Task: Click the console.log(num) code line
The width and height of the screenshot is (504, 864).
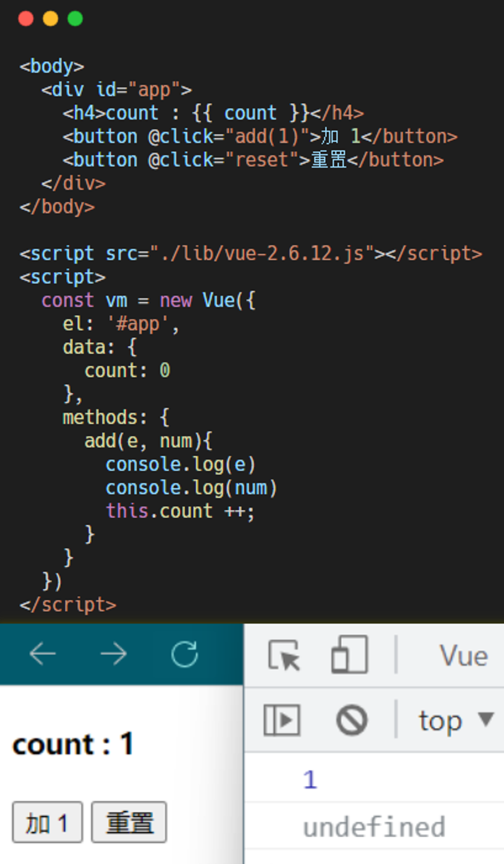Action: 191,488
